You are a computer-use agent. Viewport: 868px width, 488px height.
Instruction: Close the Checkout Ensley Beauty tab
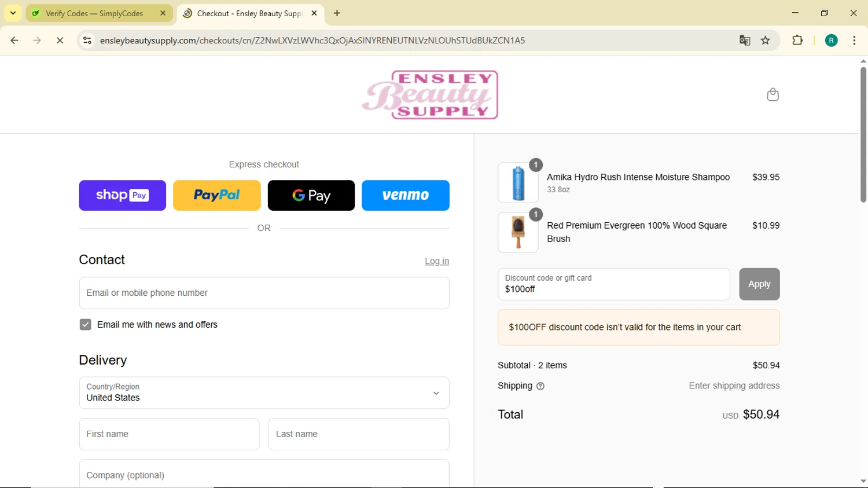(314, 13)
